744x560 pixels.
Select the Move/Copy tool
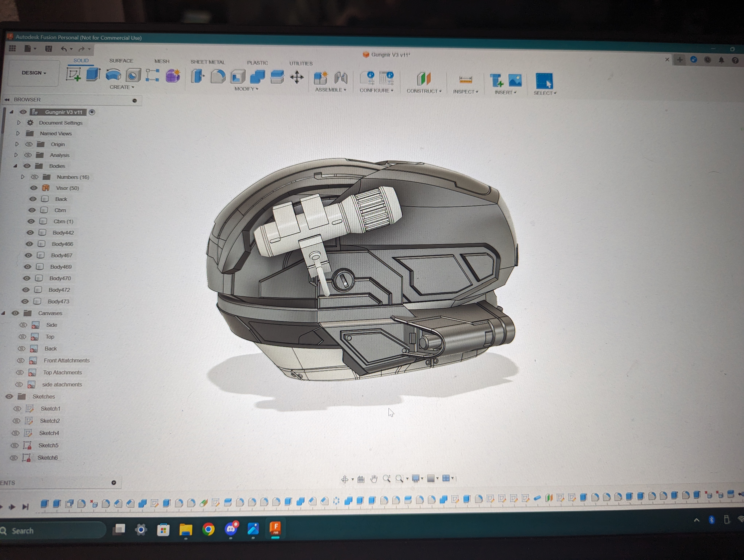(x=297, y=78)
